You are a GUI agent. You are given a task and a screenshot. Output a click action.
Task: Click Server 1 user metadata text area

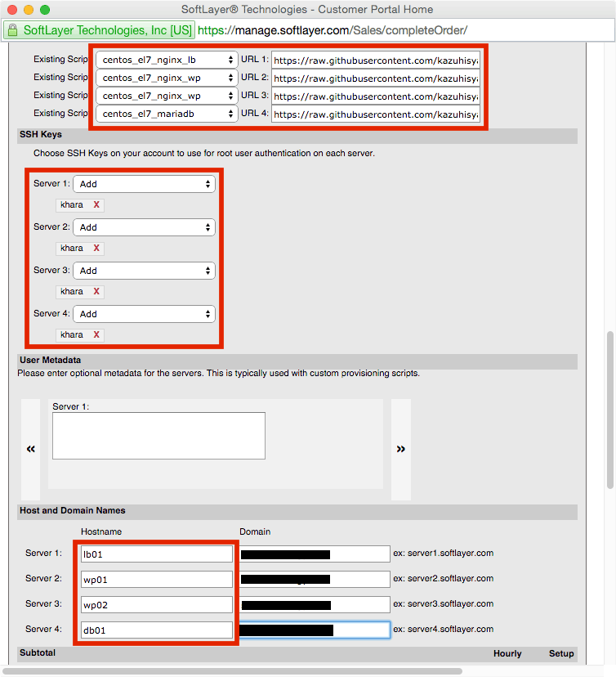158,436
